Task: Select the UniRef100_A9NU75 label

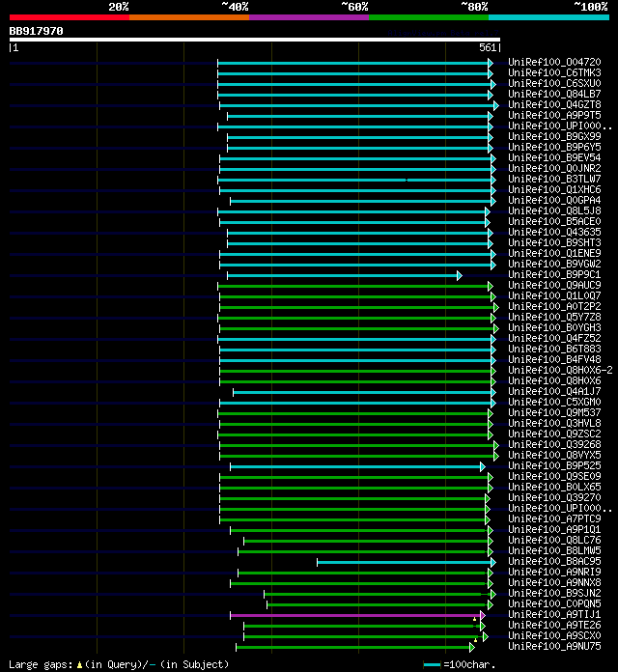Action: [554, 646]
